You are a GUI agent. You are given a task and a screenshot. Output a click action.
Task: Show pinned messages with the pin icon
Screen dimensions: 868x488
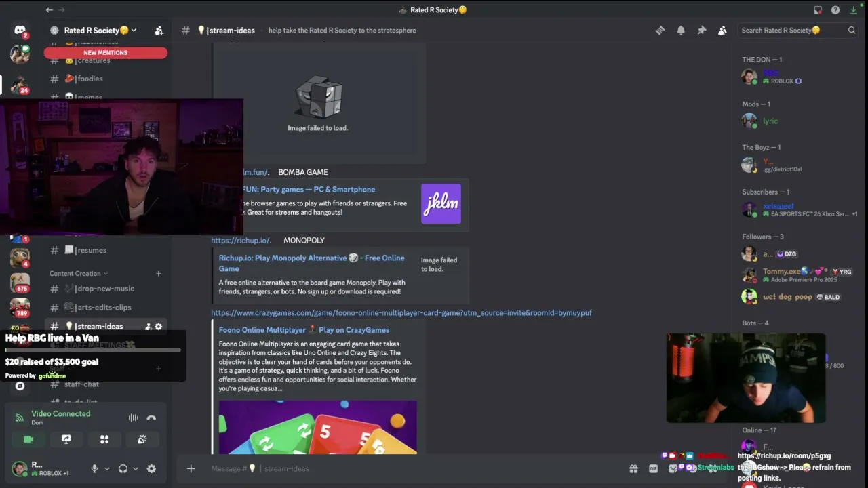click(702, 30)
